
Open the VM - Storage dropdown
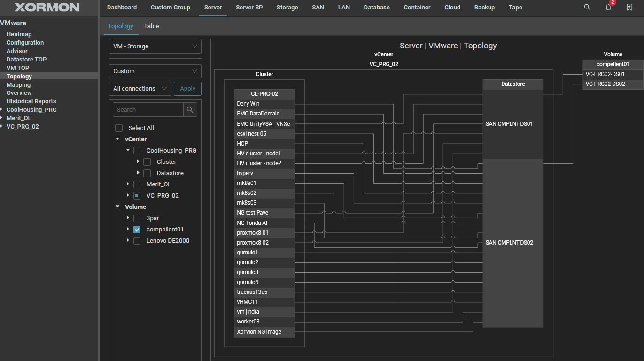(x=155, y=46)
